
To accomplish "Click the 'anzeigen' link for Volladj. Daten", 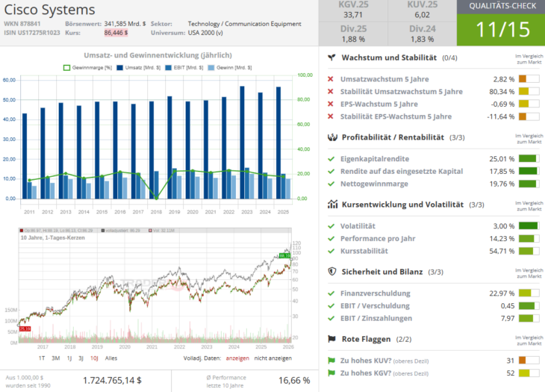I will point(237,358).
